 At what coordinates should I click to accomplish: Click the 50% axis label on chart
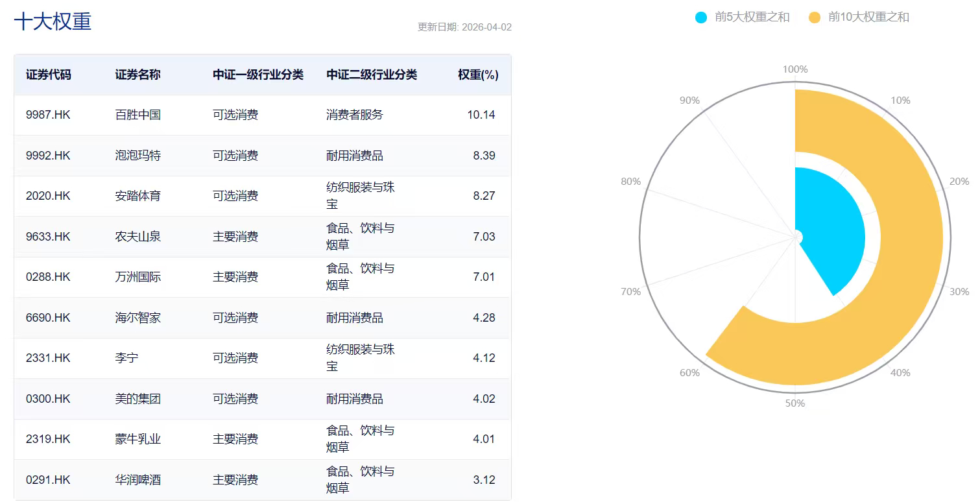(796, 403)
